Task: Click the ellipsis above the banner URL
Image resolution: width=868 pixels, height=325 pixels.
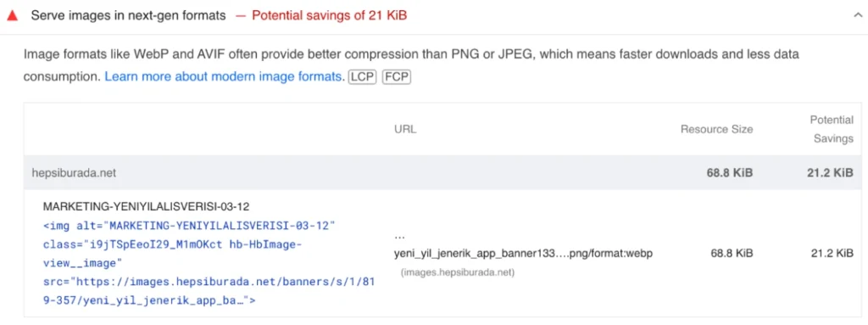Action: coord(400,236)
